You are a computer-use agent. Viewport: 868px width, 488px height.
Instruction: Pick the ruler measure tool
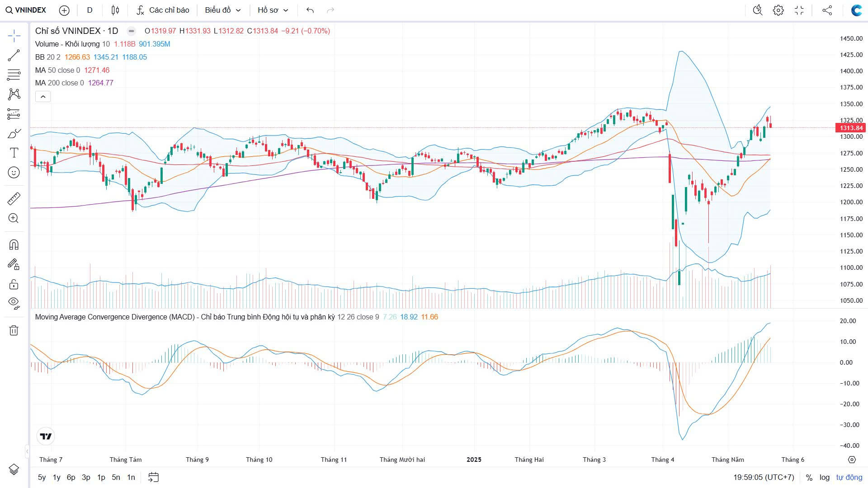pyautogui.click(x=14, y=199)
